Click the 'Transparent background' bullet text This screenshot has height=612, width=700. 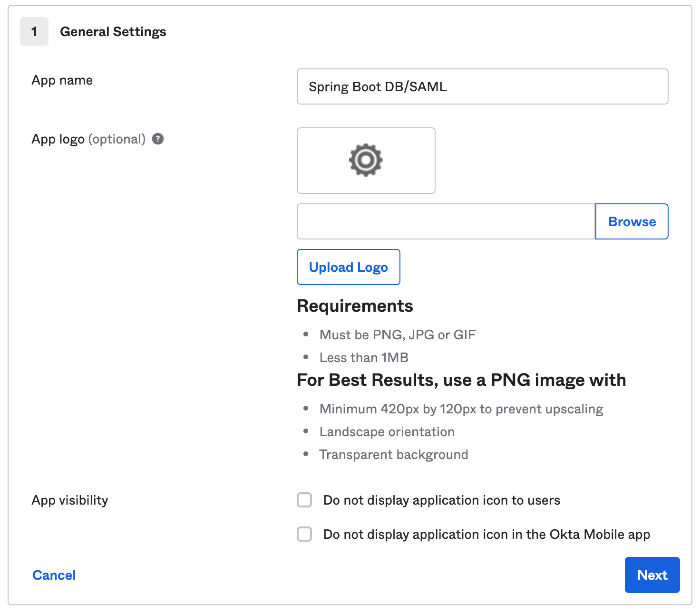(394, 455)
